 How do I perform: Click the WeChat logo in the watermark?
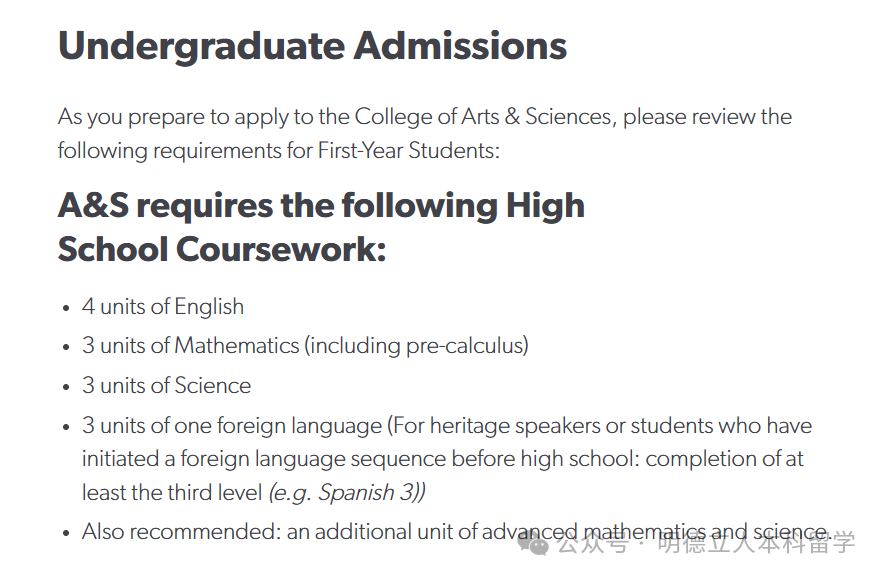click(x=533, y=543)
